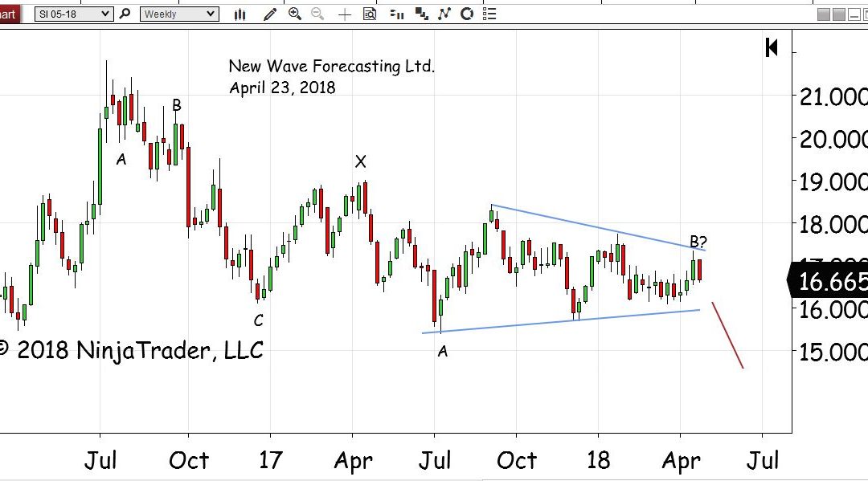The width and height of the screenshot is (868, 481).
Task: Select the pencil drawing tools icon
Action: [x=270, y=14]
